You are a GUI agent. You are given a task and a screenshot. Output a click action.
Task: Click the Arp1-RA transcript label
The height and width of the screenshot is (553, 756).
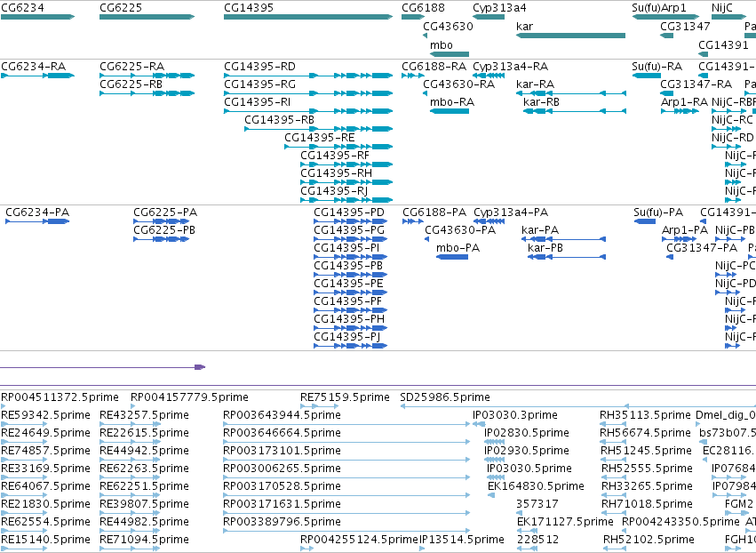pos(684,102)
